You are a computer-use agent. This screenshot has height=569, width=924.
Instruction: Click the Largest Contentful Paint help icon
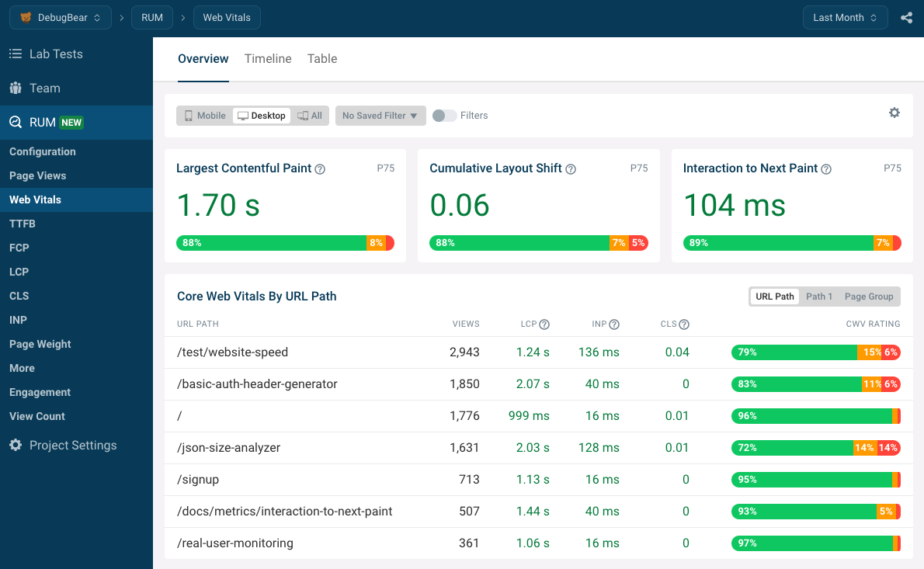pyautogui.click(x=320, y=168)
